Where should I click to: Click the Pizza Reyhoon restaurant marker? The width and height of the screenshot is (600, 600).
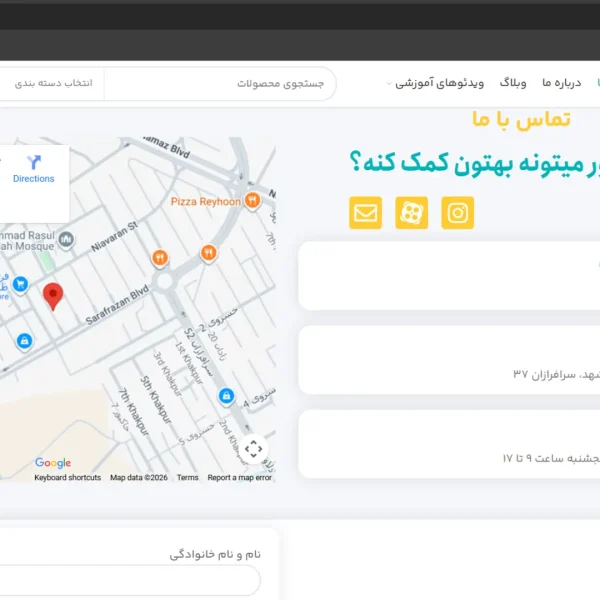(x=253, y=201)
